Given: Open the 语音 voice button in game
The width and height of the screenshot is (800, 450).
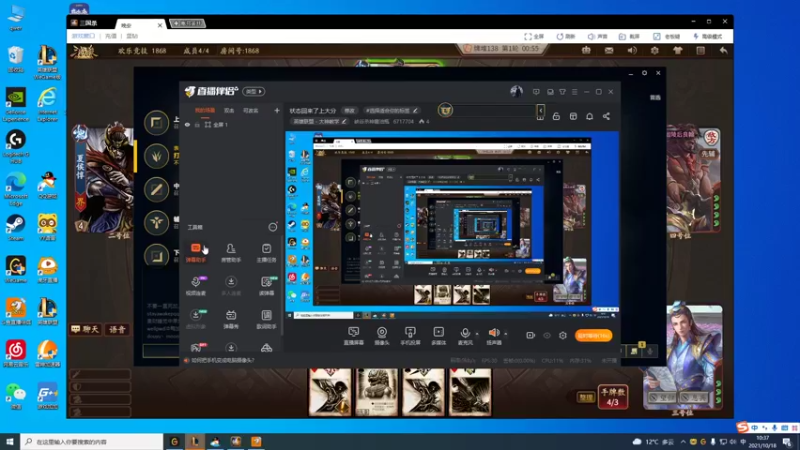Looking at the screenshot, I should pyautogui.click(x=117, y=330).
